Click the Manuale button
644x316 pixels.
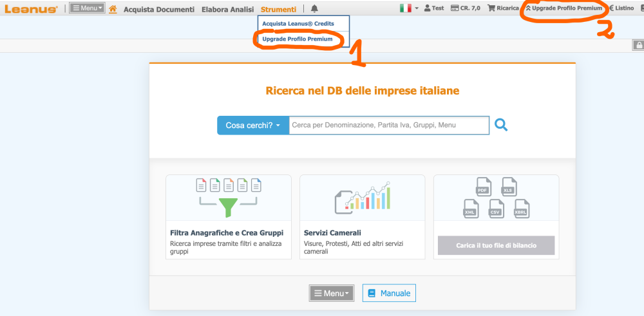[389, 293]
